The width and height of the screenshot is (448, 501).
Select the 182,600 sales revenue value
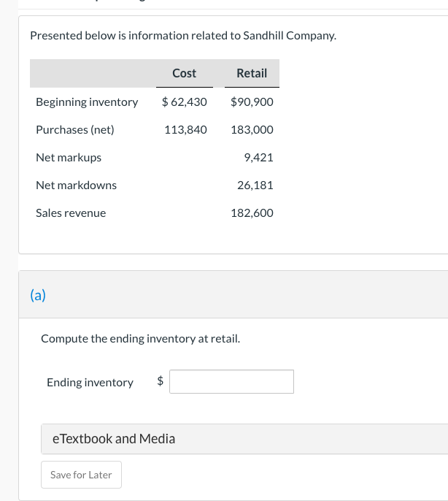click(252, 213)
